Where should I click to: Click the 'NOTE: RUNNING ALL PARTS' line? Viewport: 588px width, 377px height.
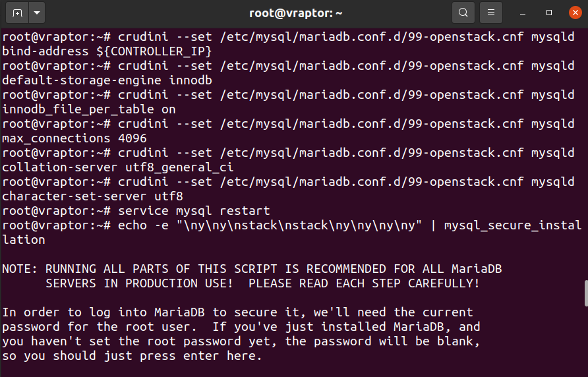(x=252, y=269)
